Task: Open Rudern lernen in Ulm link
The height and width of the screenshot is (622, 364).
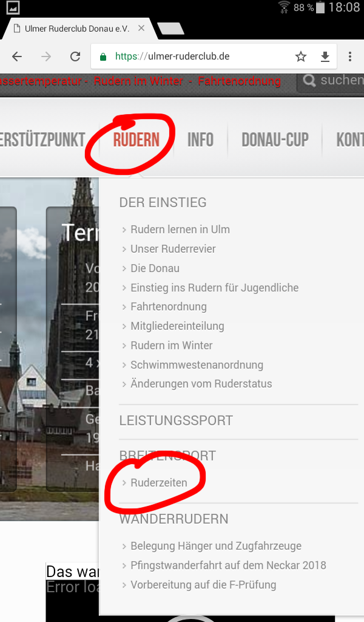Action: click(x=180, y=229)
